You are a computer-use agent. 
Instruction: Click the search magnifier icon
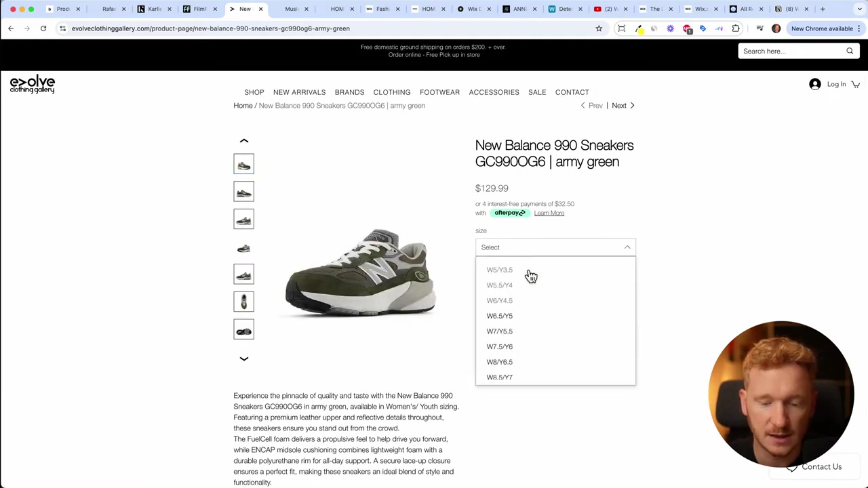click(x=850, y=51)
